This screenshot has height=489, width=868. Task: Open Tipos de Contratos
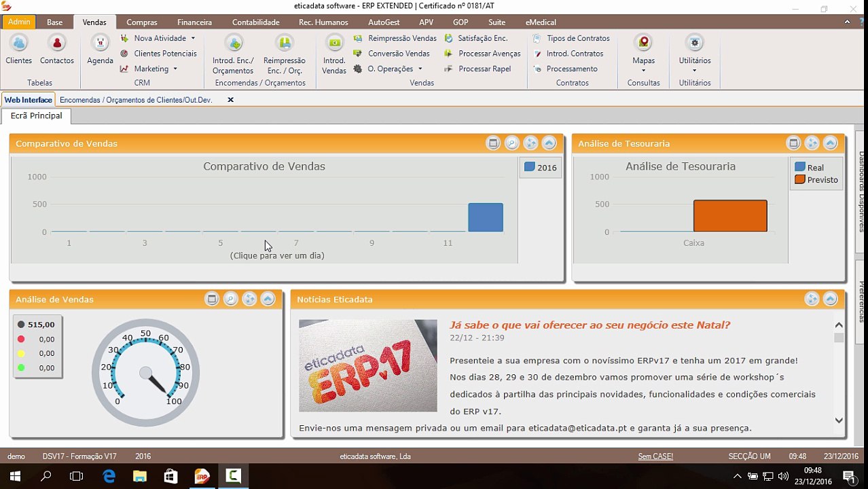pyautogui.click(x=571, y=39)
